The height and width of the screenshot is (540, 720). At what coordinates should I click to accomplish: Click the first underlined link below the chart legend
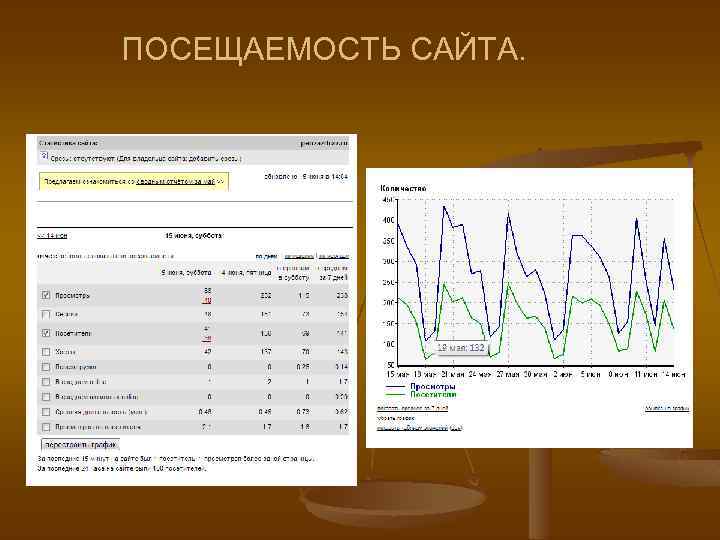coord(412,408)
